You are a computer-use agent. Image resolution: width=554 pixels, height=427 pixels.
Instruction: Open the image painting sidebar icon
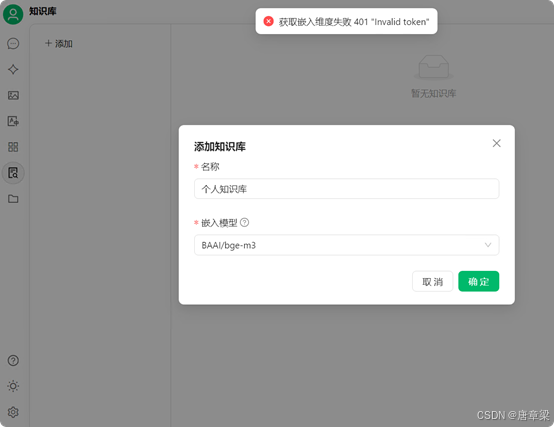click(x=13, y=95)
